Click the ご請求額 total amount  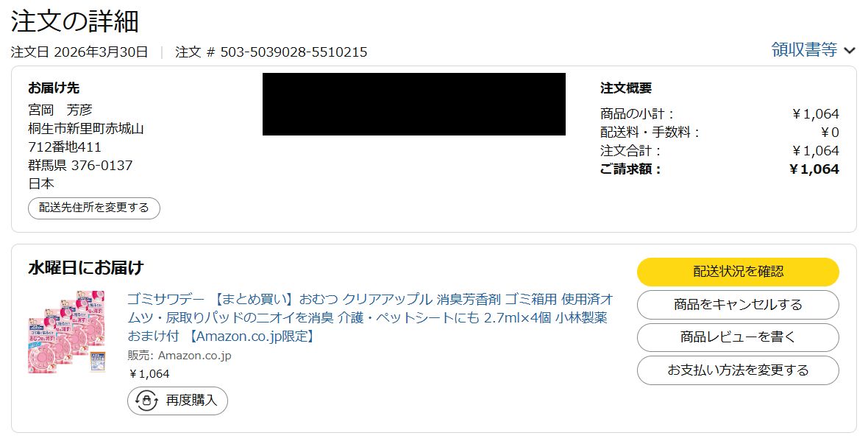point(814,169)
